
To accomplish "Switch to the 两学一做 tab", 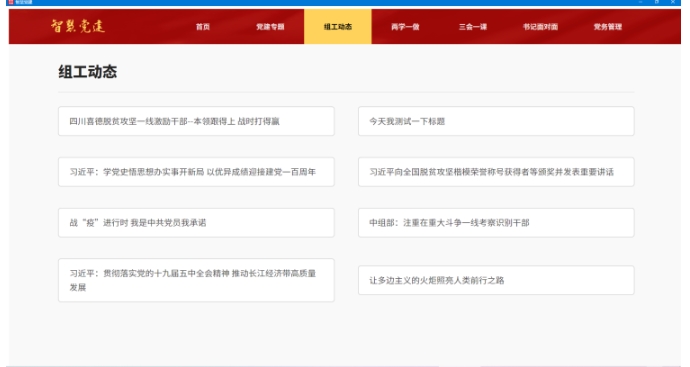I will coord(405,27).
